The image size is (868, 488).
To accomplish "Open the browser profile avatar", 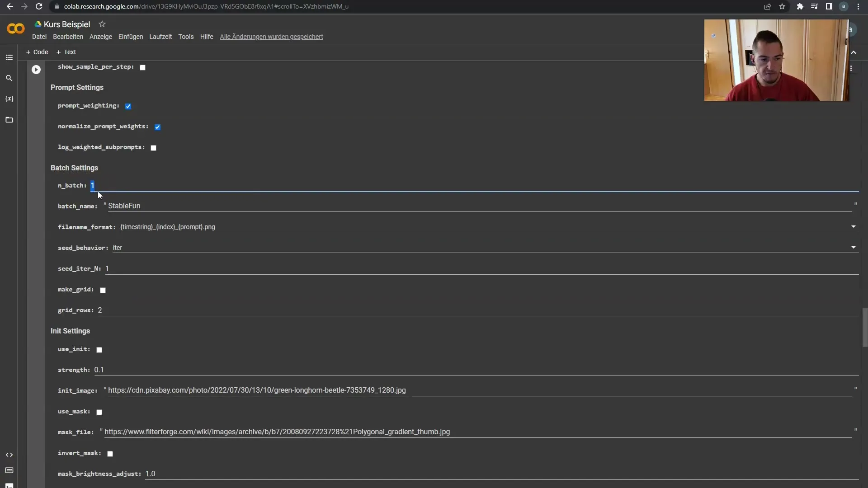I will (x=844, y=6).
